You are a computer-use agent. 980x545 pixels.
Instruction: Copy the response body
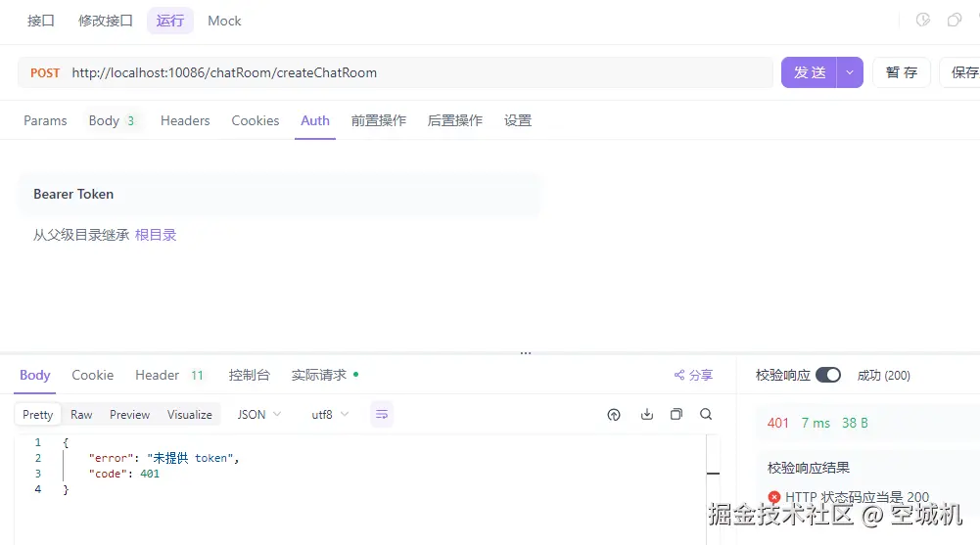pos(677,415)
